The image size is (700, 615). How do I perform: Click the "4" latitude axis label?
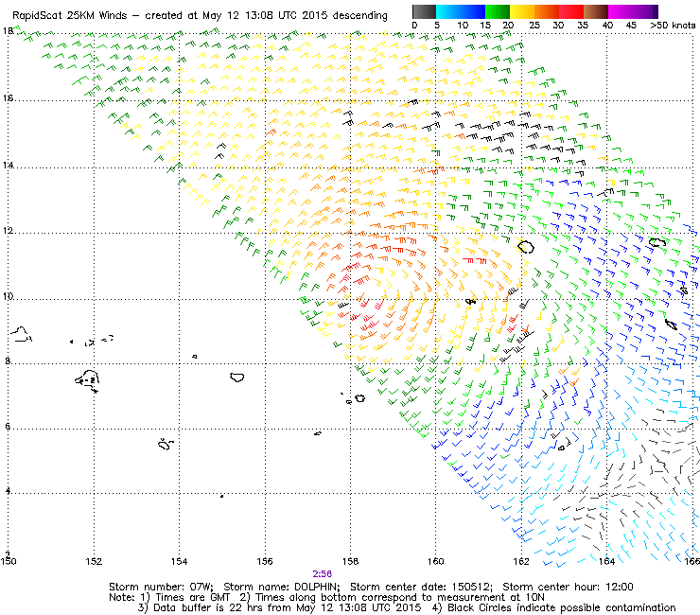[8, 491]
